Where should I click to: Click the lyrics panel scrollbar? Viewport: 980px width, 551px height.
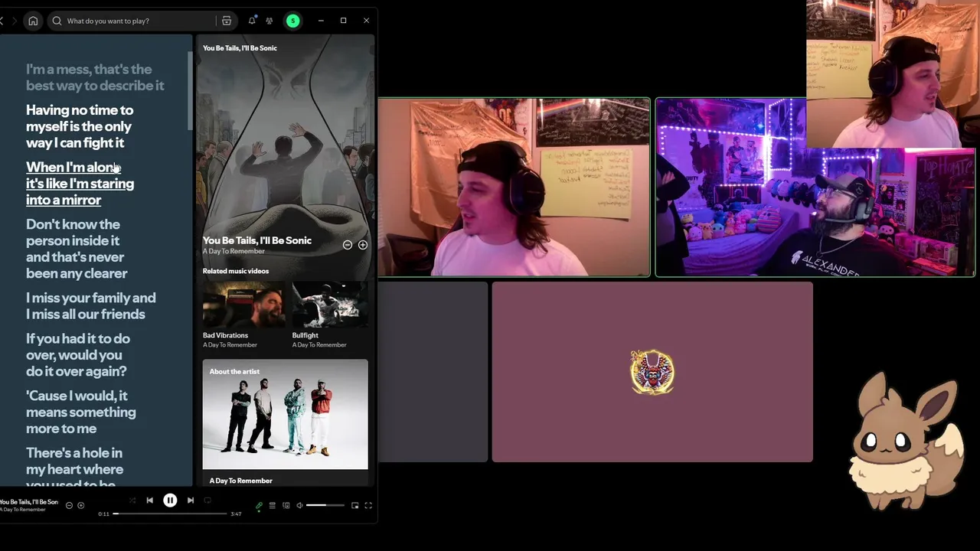coord(189,92)
